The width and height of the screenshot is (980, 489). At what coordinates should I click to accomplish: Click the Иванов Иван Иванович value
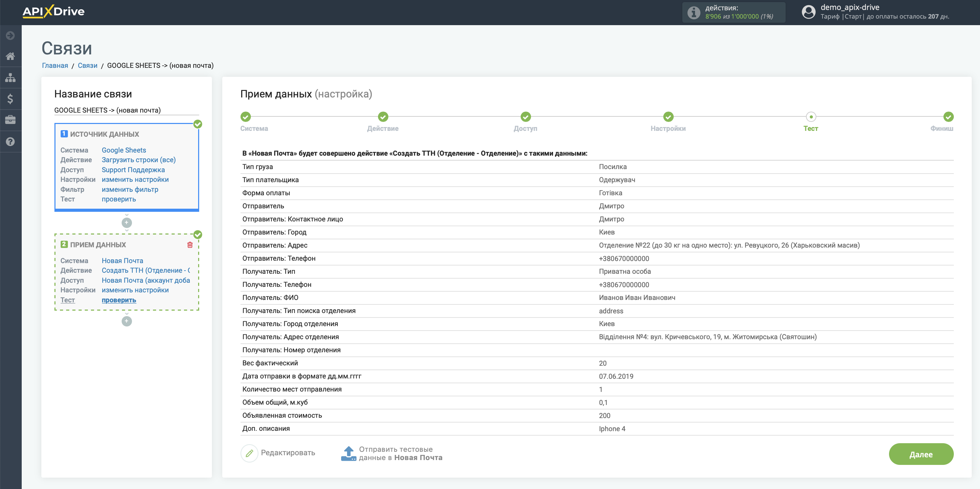[637, 297]
